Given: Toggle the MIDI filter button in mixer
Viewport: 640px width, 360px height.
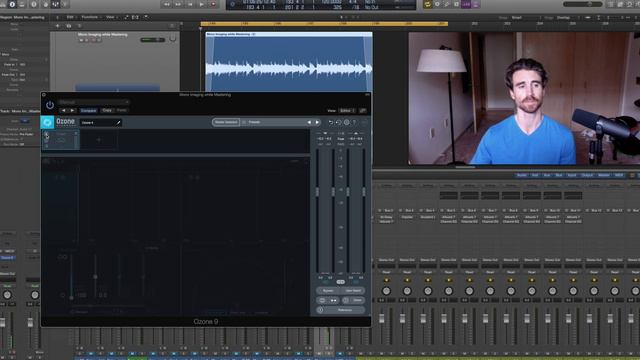Looking at the screenshot, I should 619,175.
